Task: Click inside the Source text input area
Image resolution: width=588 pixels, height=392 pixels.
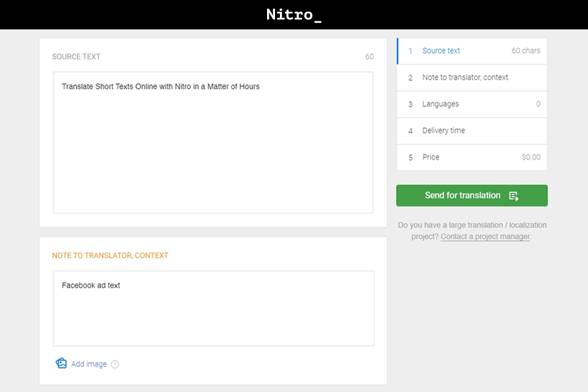Action: pyautogui.click(x=213, y=141)
